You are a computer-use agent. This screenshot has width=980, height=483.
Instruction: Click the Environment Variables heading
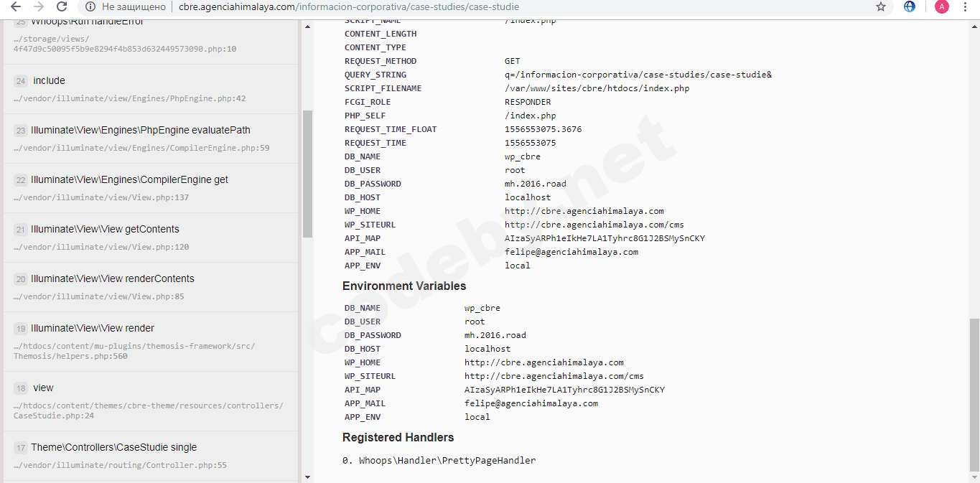pos(404,286)
